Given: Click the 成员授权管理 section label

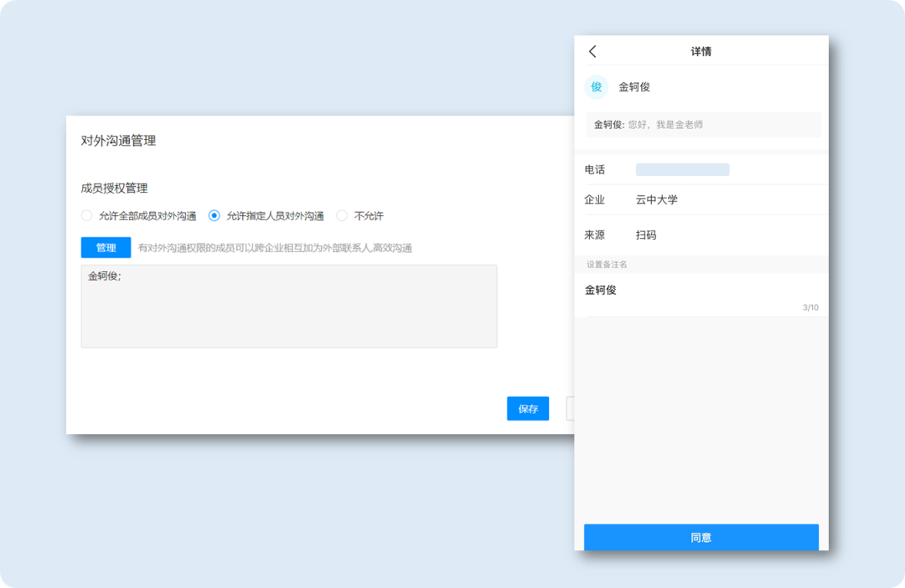Looking at the screenshot, I should 115,188.
